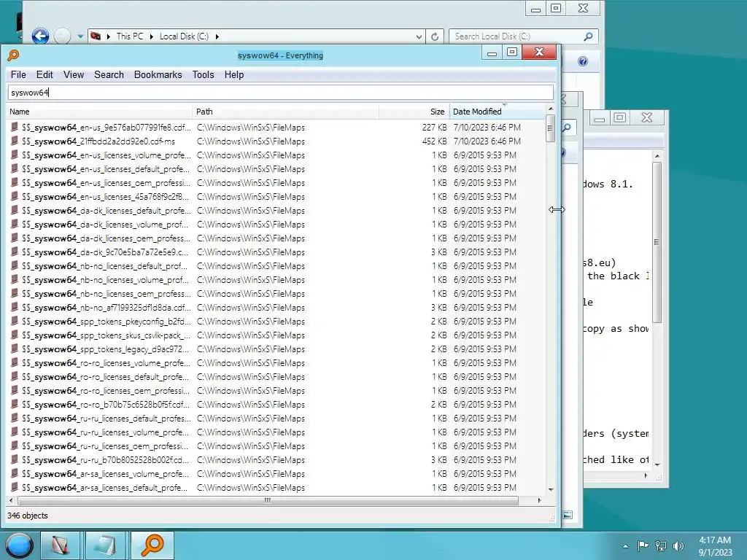This screenshot has width=747, height=560.
Task: Click results list scroll down arrow
Action: (x=551, y=489)
